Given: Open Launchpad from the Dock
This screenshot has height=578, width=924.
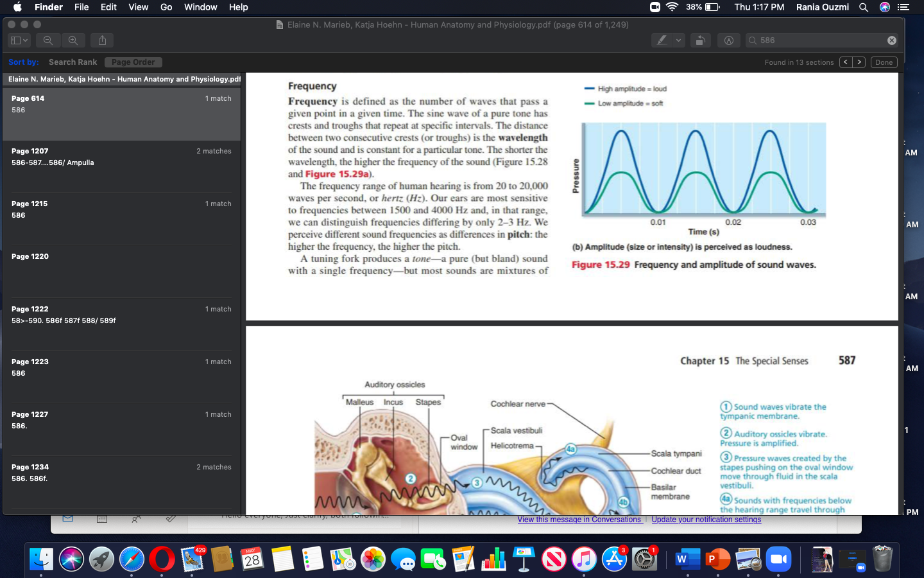Looking at the screenshot, I should point(101,559).
